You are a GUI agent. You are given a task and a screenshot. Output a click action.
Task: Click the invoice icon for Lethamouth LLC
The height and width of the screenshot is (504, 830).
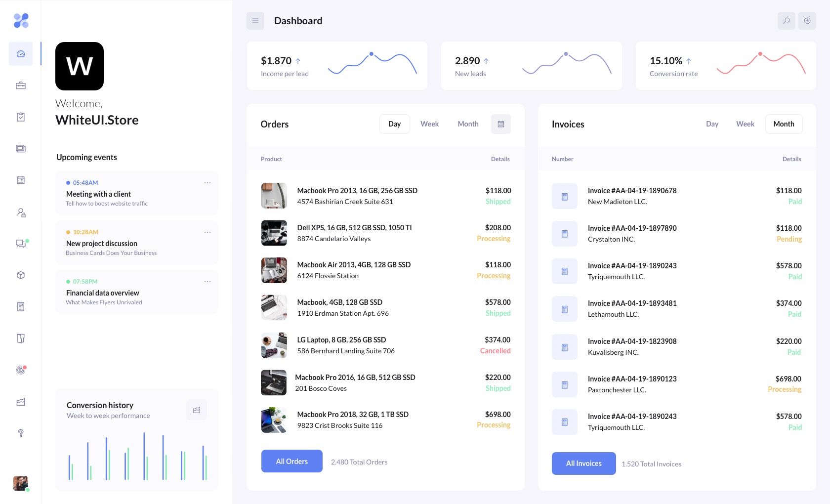click(565, 309)
